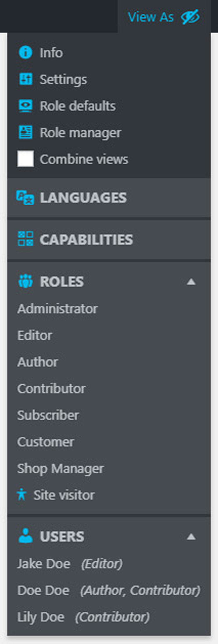Viewport: 218px width, 644px height.
Task: Click the Roles group people icon
Action: click(25, 281)
